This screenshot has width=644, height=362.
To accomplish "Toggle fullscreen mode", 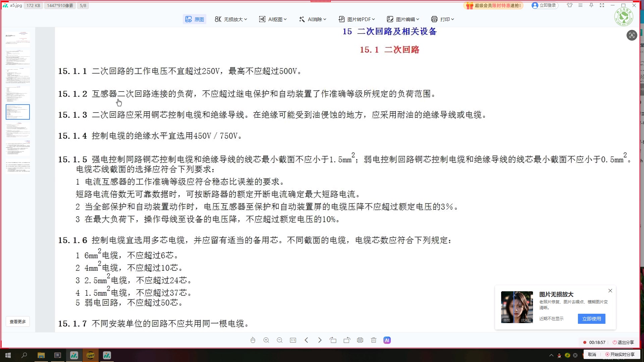I will [x=601, y=5].
